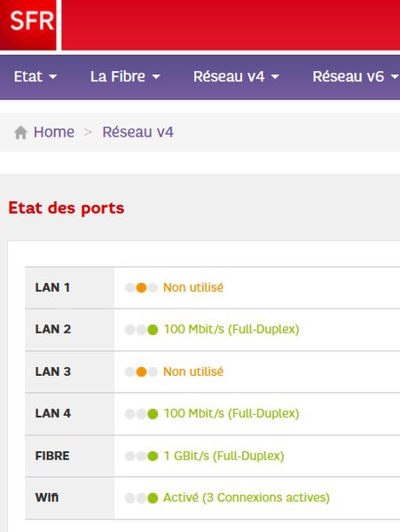The height and width of the screenshot is (532, 400).
Task: Click the orange status indicator for LAN 3
Action: pos(141,372)
